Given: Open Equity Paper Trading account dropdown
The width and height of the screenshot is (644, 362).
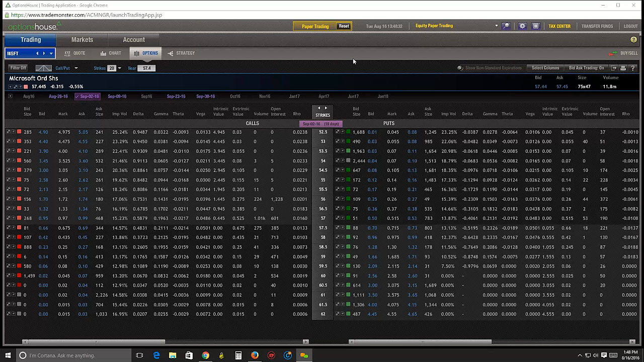Looking at the screenshot, I should click(x=496, y=26).
